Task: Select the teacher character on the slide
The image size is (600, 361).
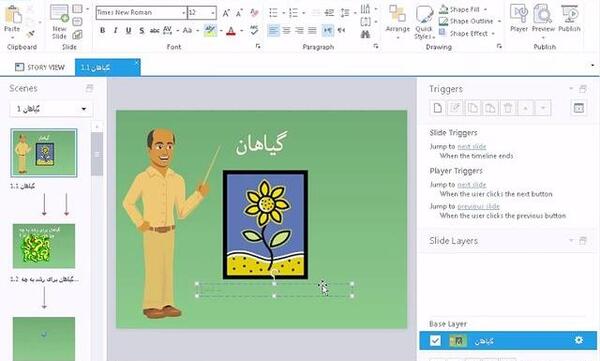Action: pos(165,223)
